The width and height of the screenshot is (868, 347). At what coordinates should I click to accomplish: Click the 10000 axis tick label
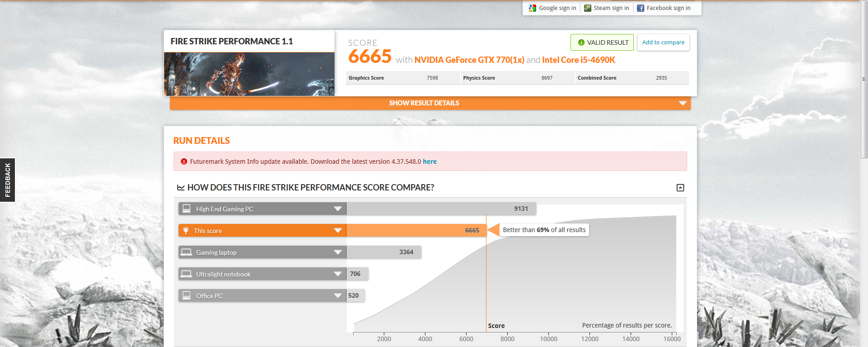(x=548, y=339)
